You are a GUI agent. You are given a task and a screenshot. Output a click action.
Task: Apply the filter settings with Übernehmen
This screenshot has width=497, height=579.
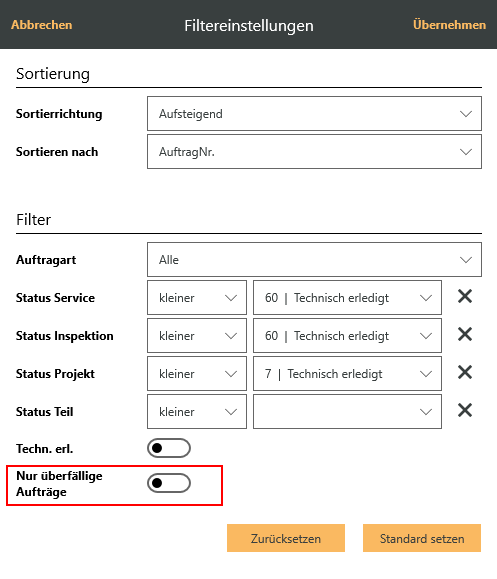449,25
